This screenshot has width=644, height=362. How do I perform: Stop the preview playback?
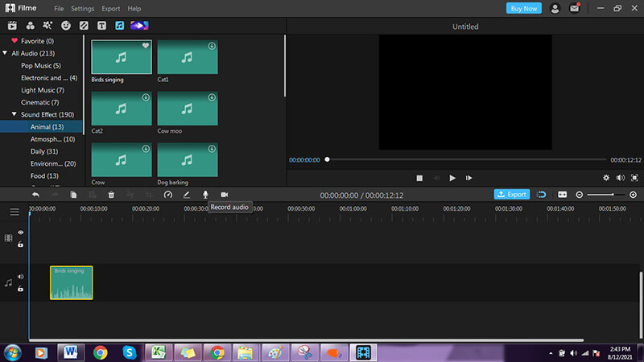click(419, 178)
